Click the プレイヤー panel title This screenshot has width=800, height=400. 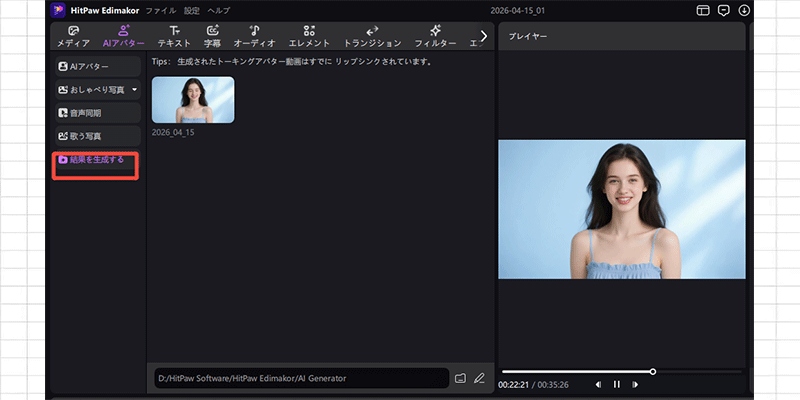(x=528, y=37)
